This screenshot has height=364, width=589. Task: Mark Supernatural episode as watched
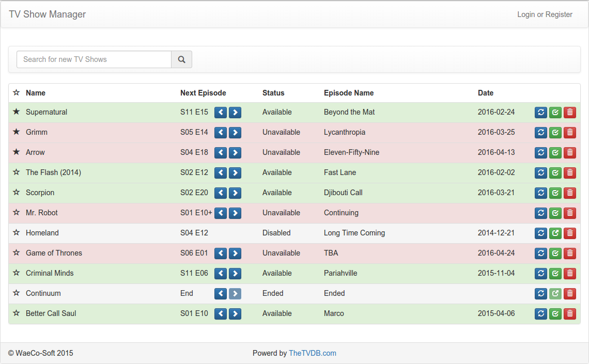point(555,112)
